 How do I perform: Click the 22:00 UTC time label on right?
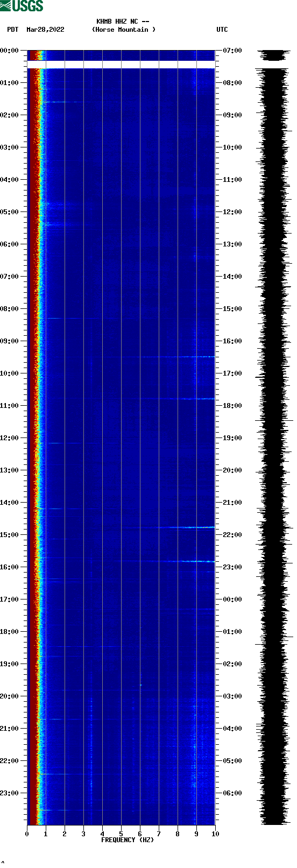[232, 535]
